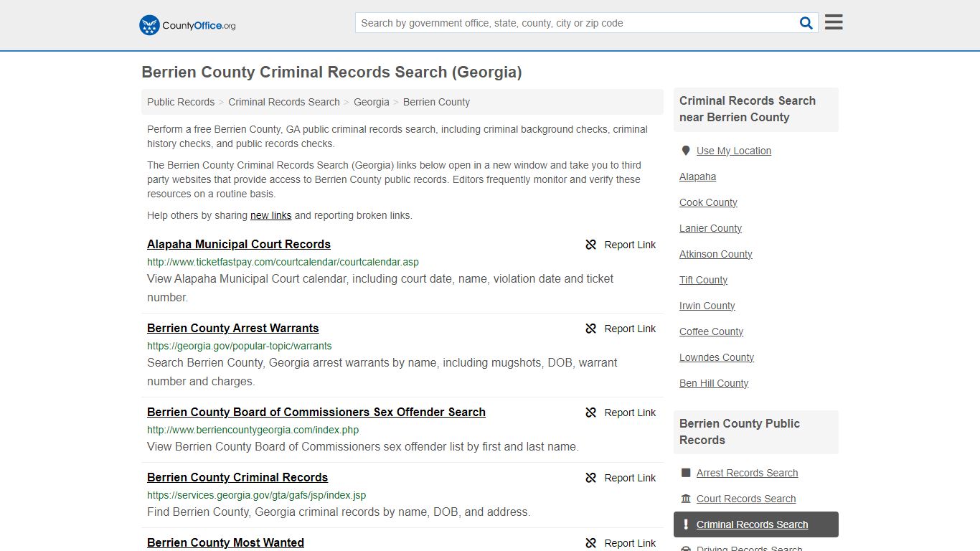Open Arrest Records Search sidebar link
The width and height of the screenshot is (980, 551).
click(747, 473)
